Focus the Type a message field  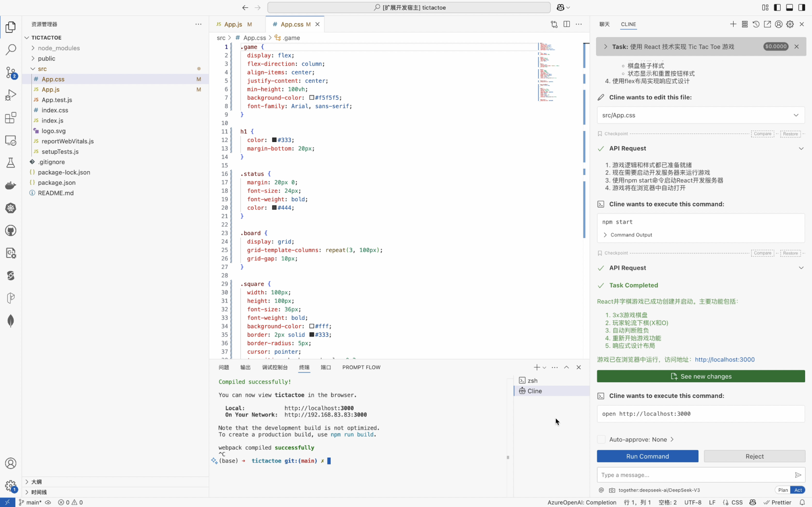click(x=694, y=475)
